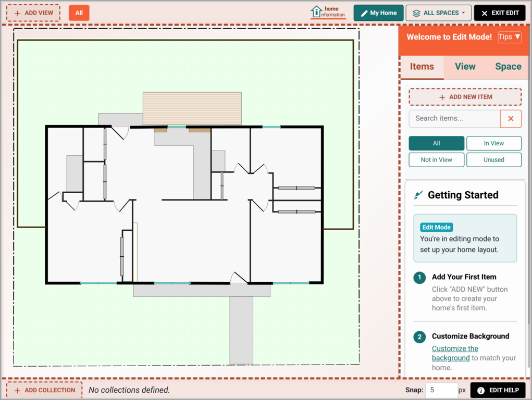Click the X icon in Exit Edit

(x=485, y=13)
